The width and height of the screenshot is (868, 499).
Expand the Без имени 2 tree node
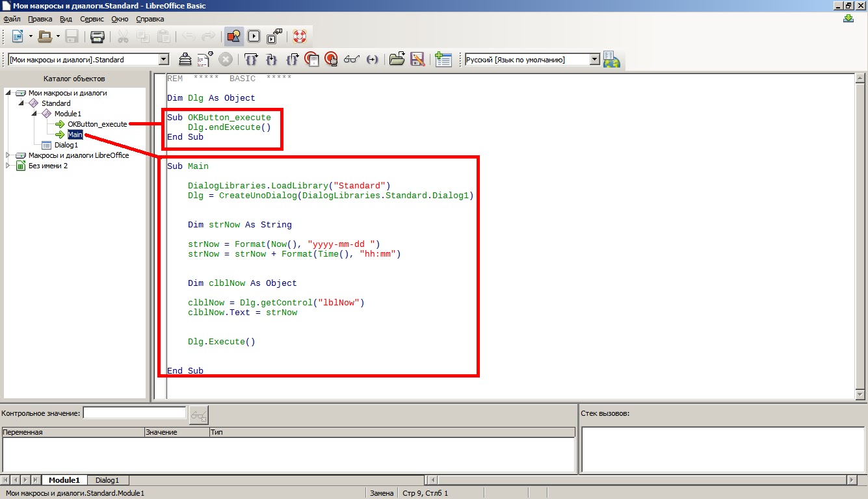coord(9,166)
